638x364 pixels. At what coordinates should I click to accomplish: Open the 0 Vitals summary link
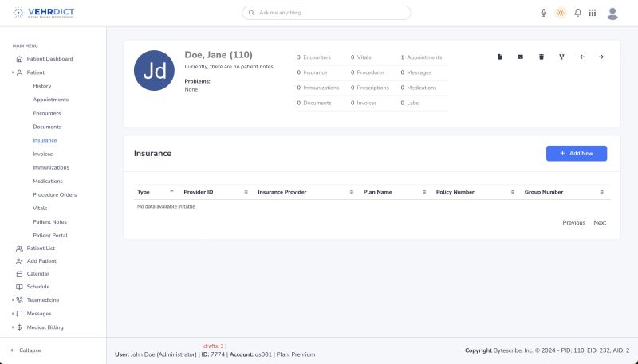click(x=361, y=57)
